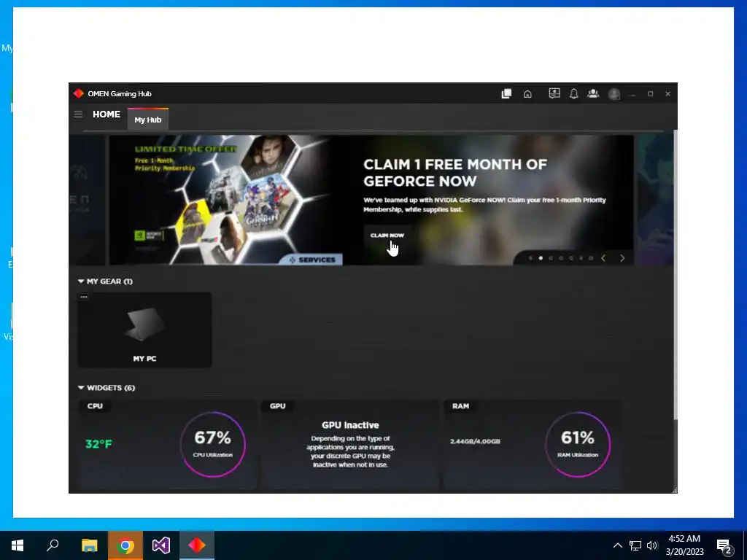747x560 pixels.
Task: Show the previous banner slide
Action: click(603, 258)
